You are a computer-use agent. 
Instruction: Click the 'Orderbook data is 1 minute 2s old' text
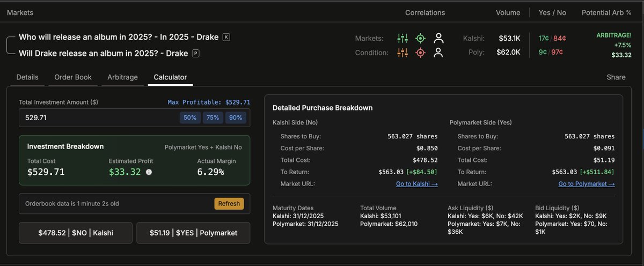(72, 204)
